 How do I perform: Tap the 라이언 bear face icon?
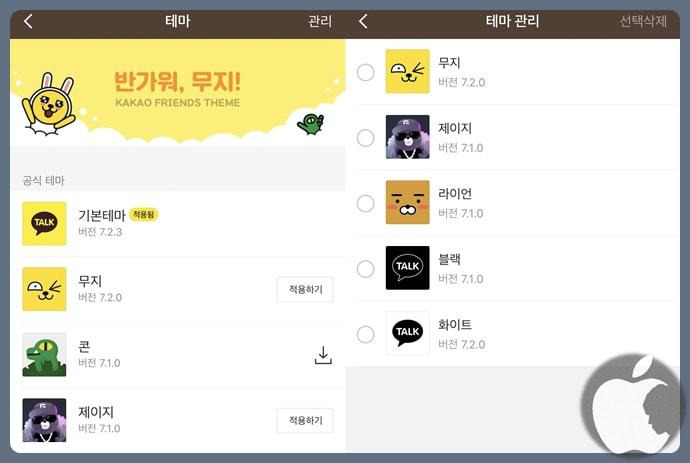point(407,202)
